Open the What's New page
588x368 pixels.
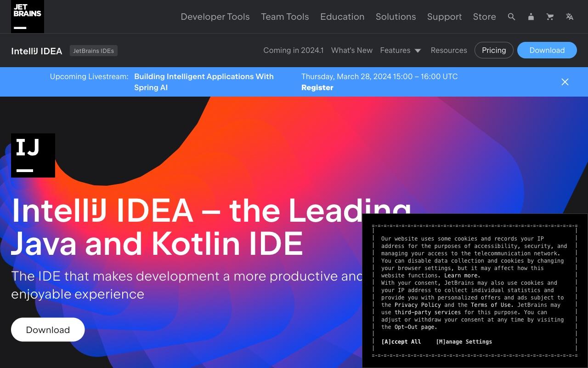tap(352, 50)
